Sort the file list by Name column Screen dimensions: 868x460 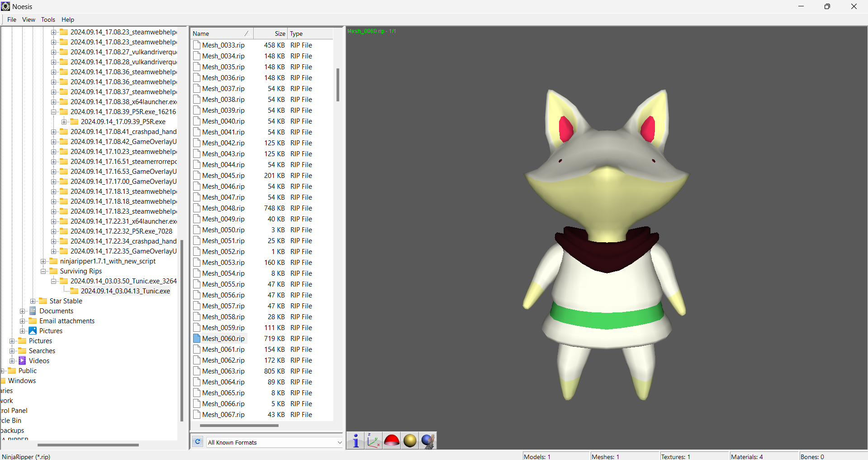[x=222, y=34]
